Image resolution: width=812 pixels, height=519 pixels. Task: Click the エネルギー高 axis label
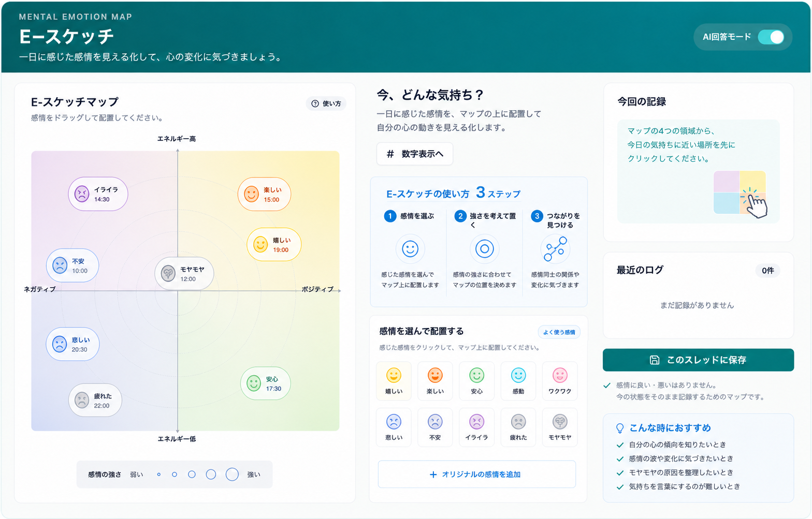point(177,139)
